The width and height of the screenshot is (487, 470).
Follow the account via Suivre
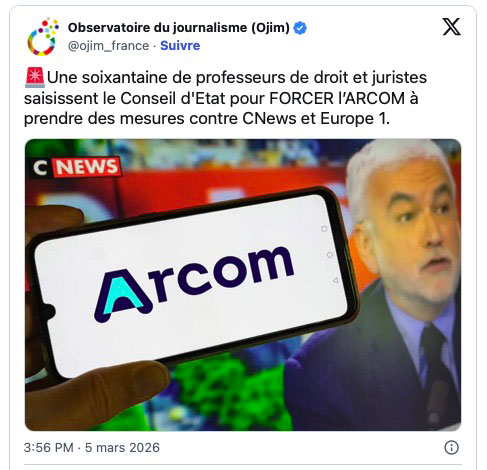click(x=180, y=46)
